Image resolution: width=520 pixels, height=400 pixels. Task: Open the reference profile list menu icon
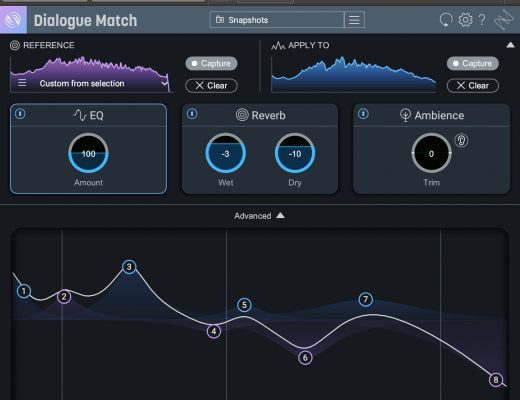click(22, 83)
